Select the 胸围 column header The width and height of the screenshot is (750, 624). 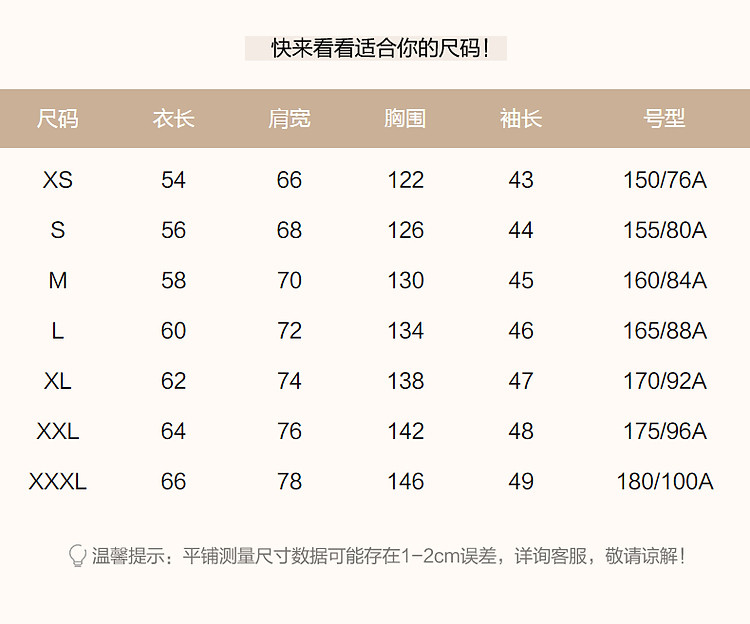pyautogui.click(x=405, y=118)
